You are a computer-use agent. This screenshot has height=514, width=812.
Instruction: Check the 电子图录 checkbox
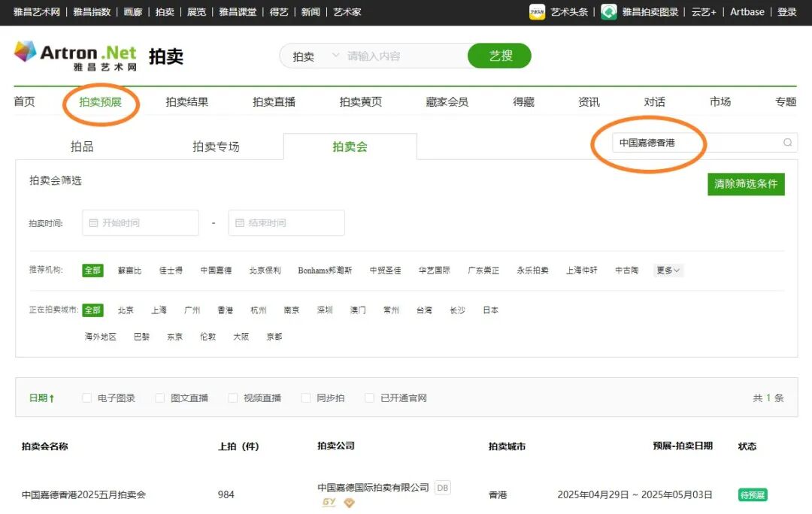[86, 398]
